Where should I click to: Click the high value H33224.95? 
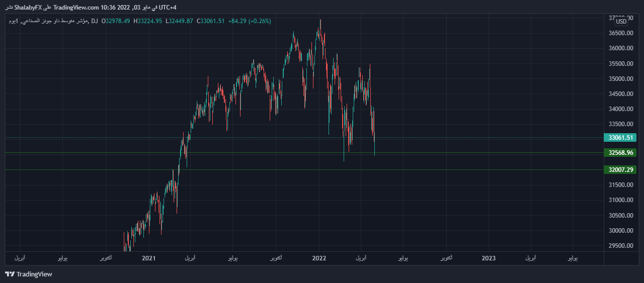(x=148, y=21)
